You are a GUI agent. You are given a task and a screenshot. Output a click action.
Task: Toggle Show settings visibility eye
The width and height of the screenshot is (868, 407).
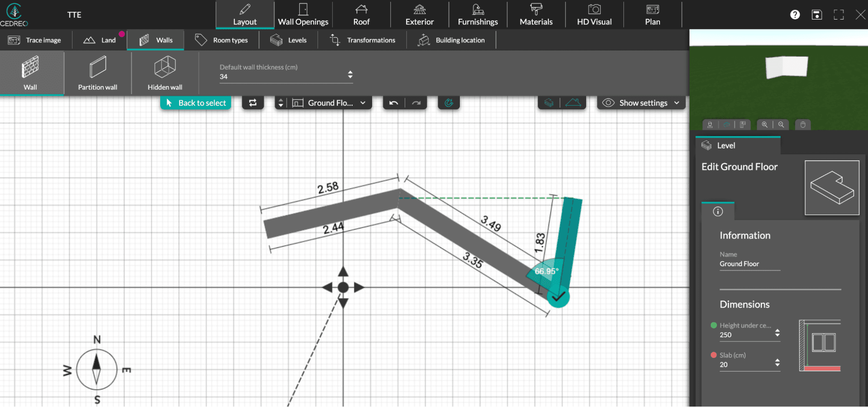click(608, 103)
